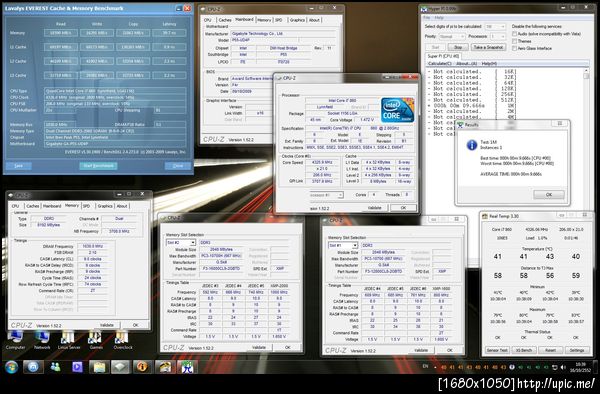Click the Intel Core i7 logo in CPU-Z
Viewport: 600px width, 394px height.
point(398,110)
